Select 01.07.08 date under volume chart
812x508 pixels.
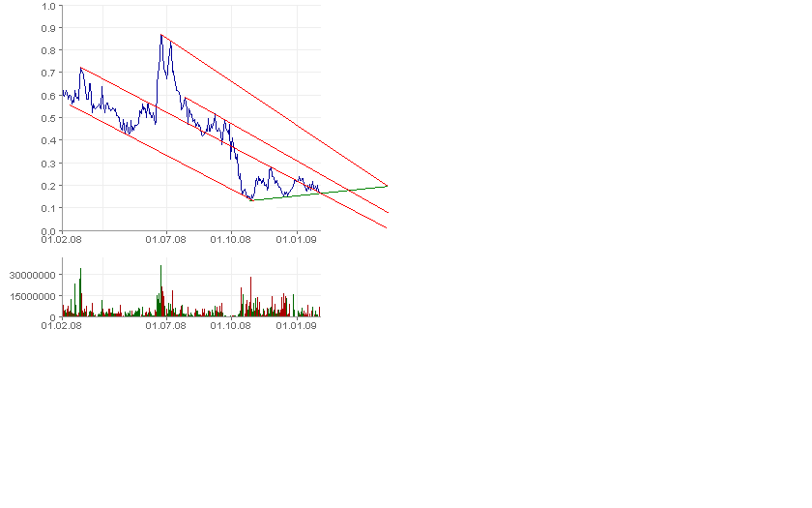coord(165,325)
